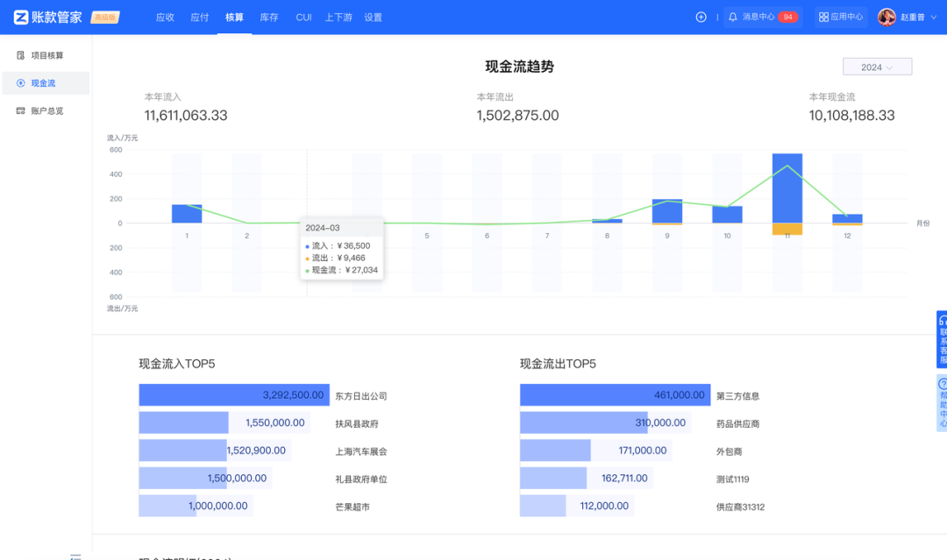Switch to the 库存 tab
This screenshot has height=560, width=947.
click(x=268, y=17)
